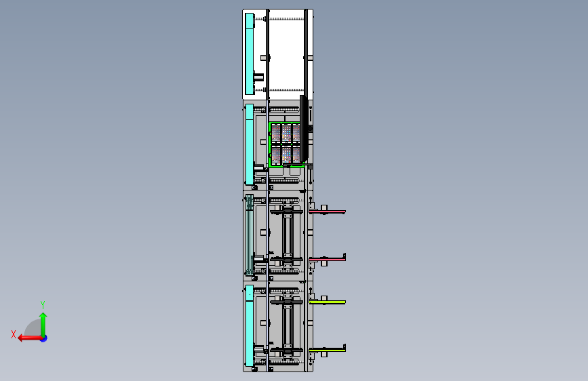Select the blue Z axis dot at triad origin
Viewport: 588px width, 381px height.
(44, 338)
